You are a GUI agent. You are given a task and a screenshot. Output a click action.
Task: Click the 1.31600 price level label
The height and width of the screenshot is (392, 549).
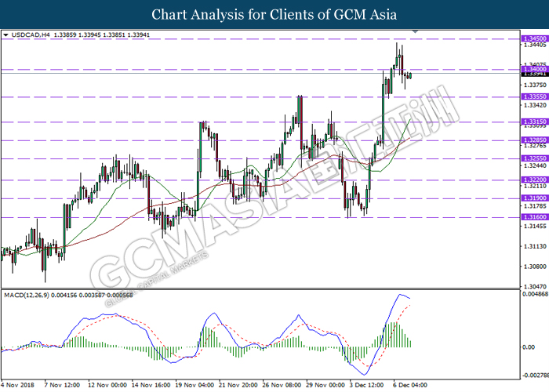pyautogui.click(x=534, y=217)
